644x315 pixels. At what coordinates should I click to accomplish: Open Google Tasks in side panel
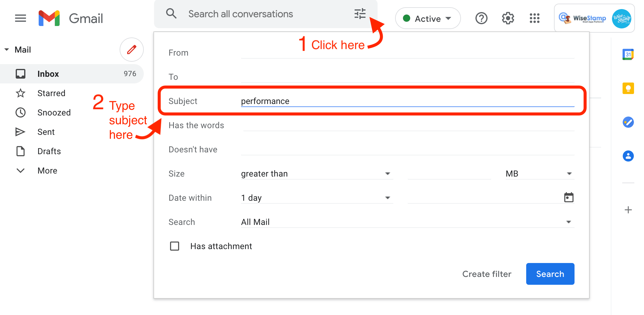[x=628, y=122]
